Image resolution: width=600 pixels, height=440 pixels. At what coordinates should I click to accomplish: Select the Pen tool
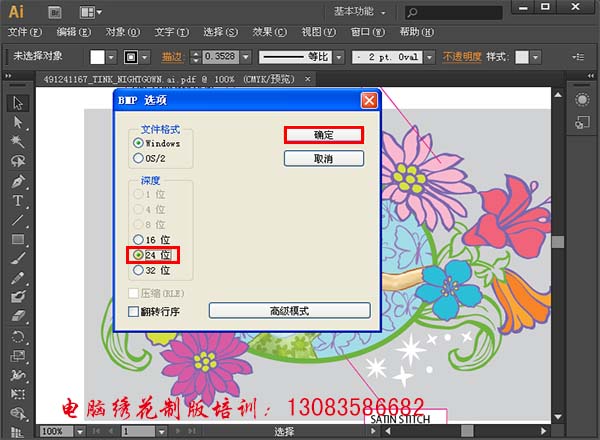click(18, 182)
